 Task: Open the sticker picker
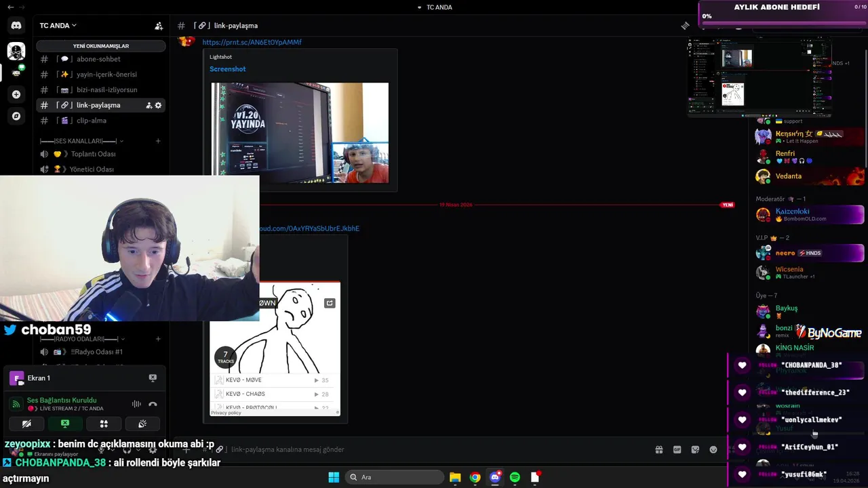point(695,449)
